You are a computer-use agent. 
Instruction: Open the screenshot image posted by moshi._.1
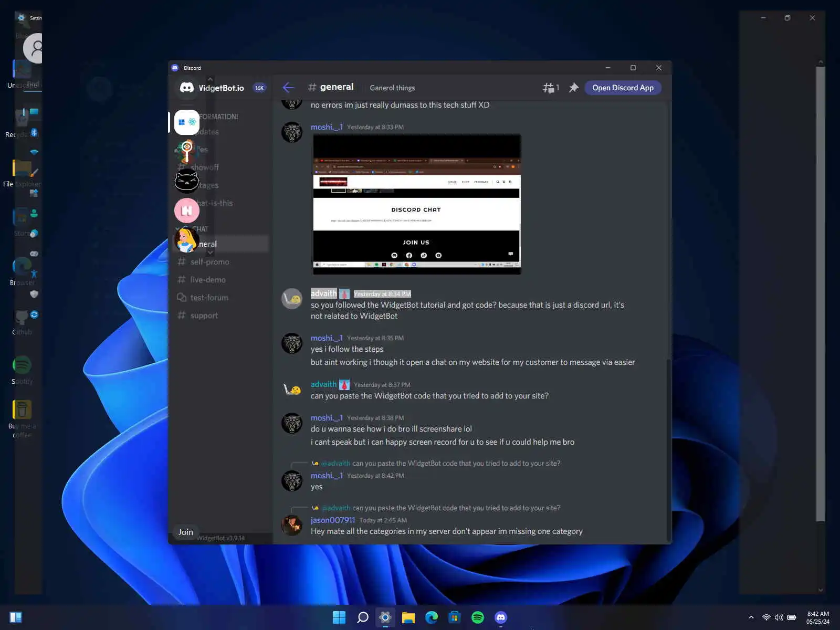tap(417, 204)
